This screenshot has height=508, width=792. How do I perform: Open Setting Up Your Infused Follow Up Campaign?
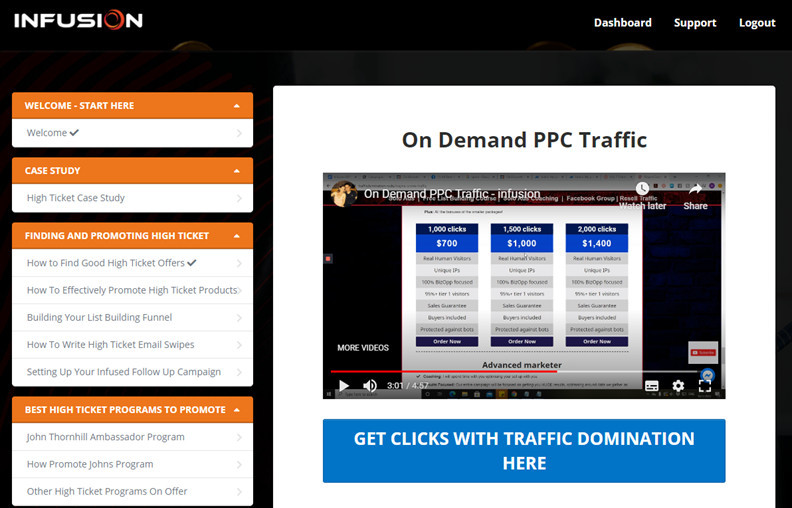[132, 372]
